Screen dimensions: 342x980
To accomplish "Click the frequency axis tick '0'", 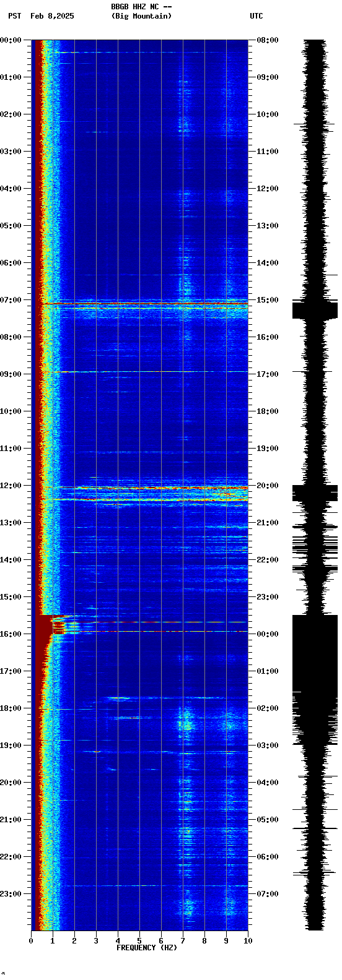I will 31,941.
